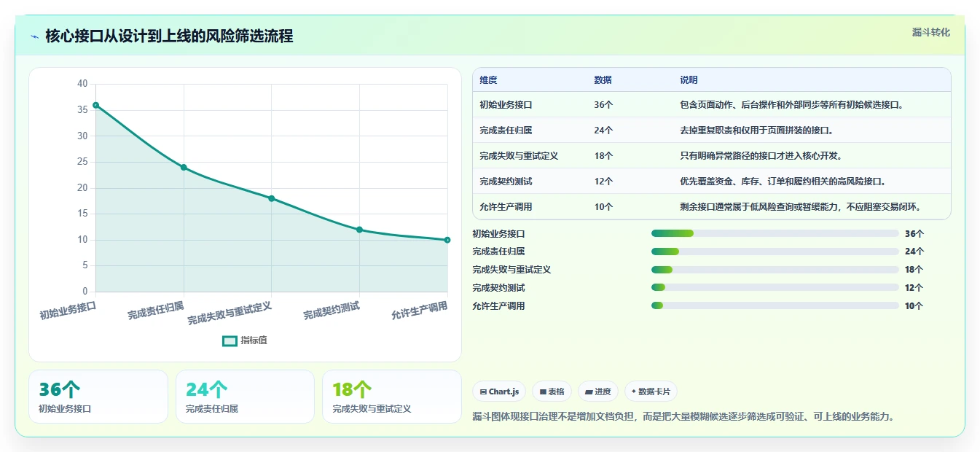Viewport: 980px width, 452px height.
Task: Click the description starting 包含页面动作
Action: coord(792,104)
